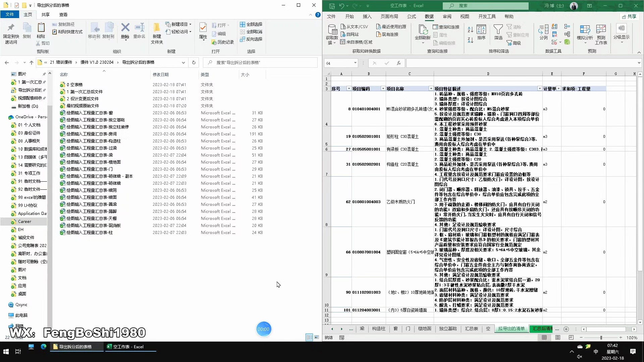The height and width of the screenshot is (362, 644).
Task: Toggle Page Break Preview view button
Action: click(x=571, y=338)
